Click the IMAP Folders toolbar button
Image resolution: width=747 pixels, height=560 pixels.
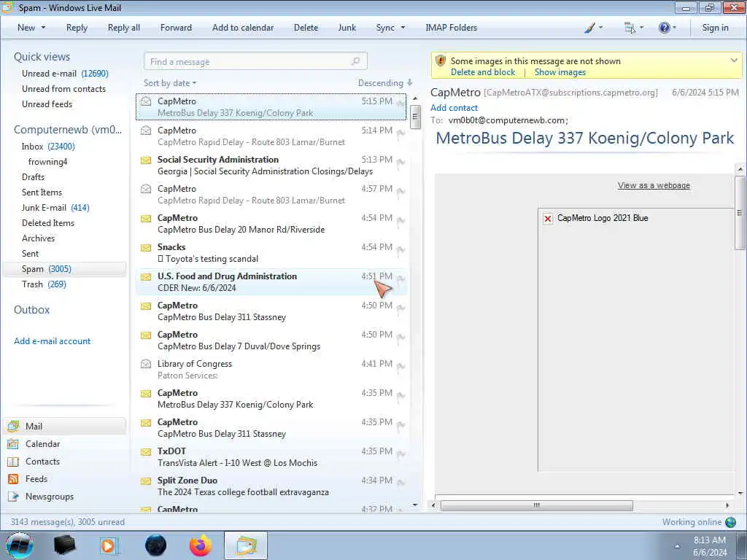tap(451, 28)
